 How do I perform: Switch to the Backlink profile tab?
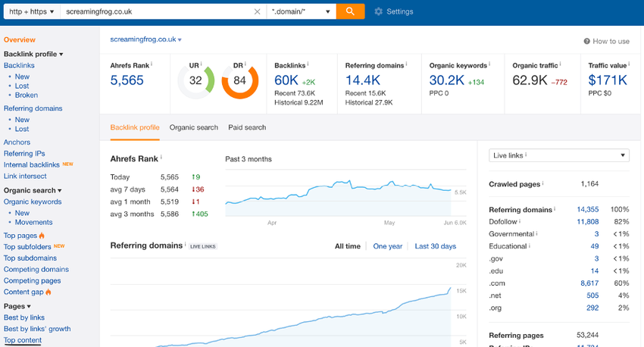pyautogui.click(x=135, y=127)
